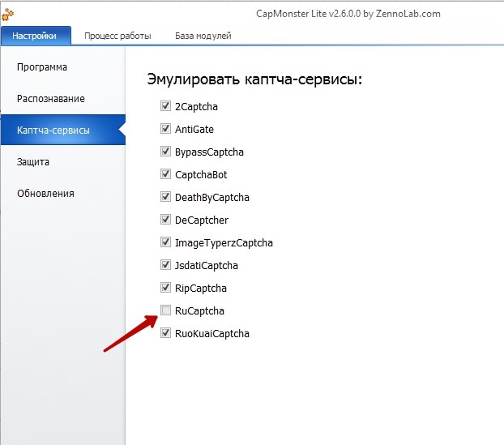Uncheck the RipCaptcha checkbox
Viewport: 504px width, 445px height.
pos(165,288)
